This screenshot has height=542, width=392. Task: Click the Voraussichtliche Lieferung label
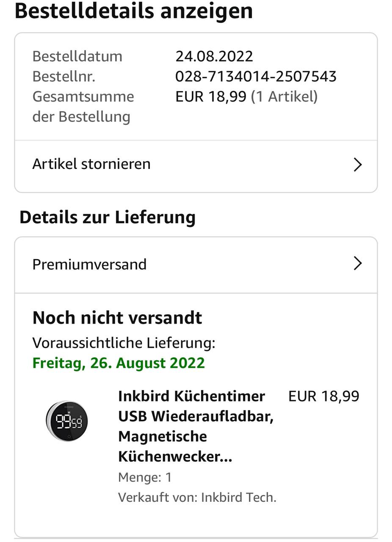tap(124, 343)
